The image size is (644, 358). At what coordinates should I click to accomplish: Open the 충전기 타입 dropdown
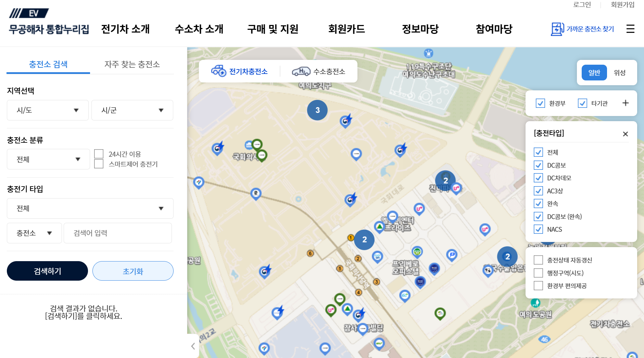click(x=90, y=208)
